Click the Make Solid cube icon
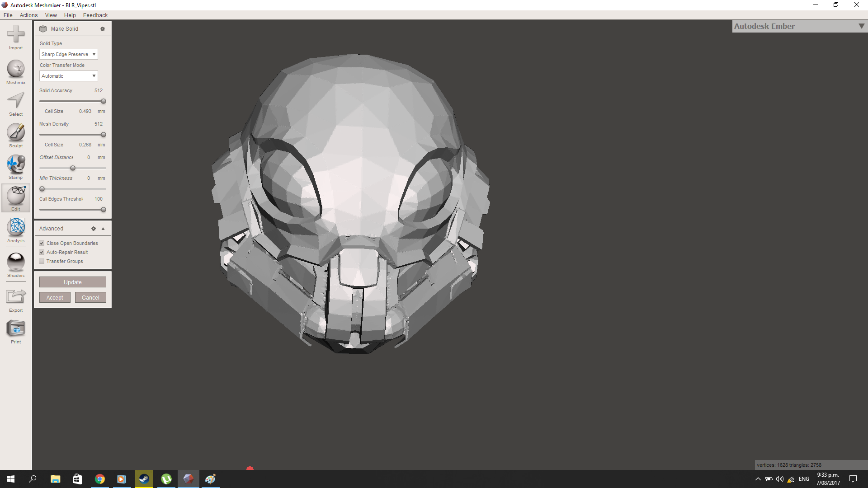The height and width of the screenshot is (488, 868). point(43,29)
